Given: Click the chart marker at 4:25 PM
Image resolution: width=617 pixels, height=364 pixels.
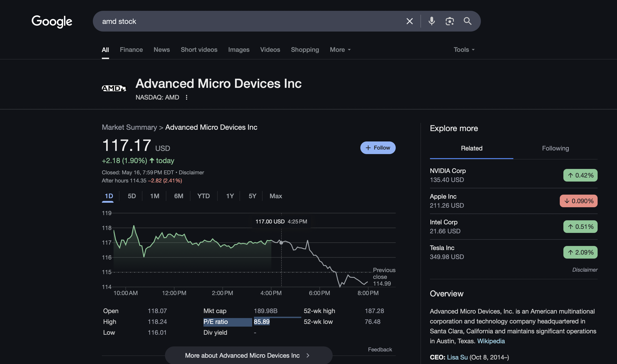Looking at the screenshot, I should (281, 243).
